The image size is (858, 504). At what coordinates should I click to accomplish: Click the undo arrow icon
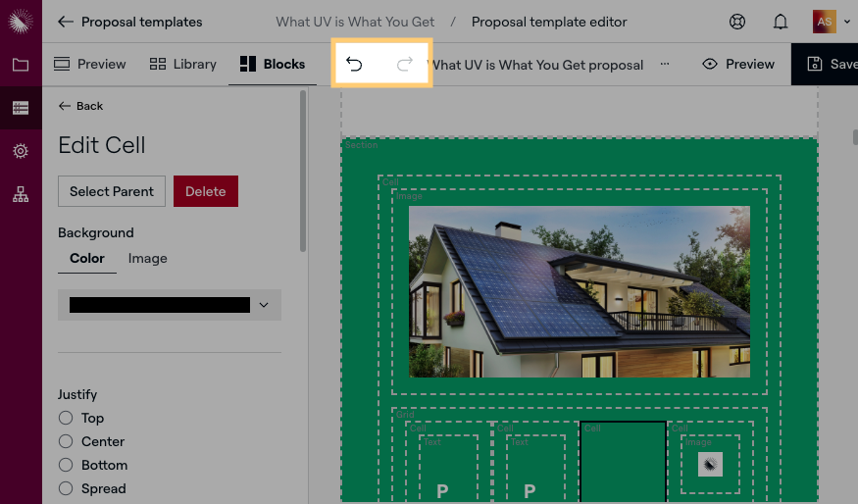pos(355,65)
